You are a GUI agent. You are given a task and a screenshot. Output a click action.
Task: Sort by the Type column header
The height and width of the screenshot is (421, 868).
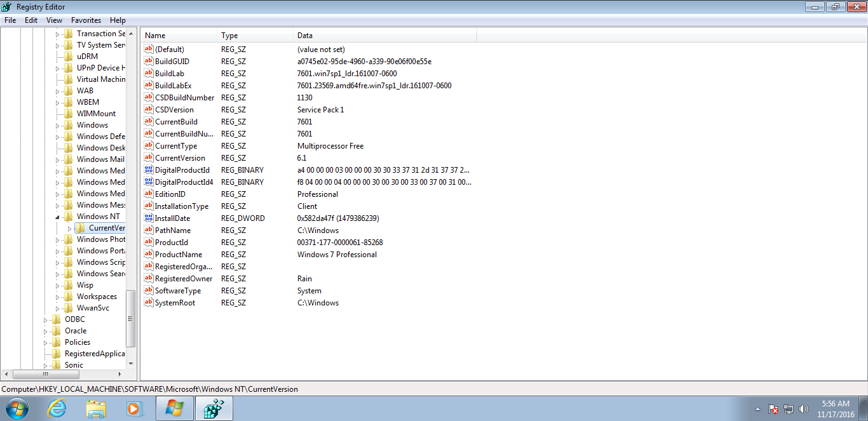pyautogui.click(x=255, y=36)
